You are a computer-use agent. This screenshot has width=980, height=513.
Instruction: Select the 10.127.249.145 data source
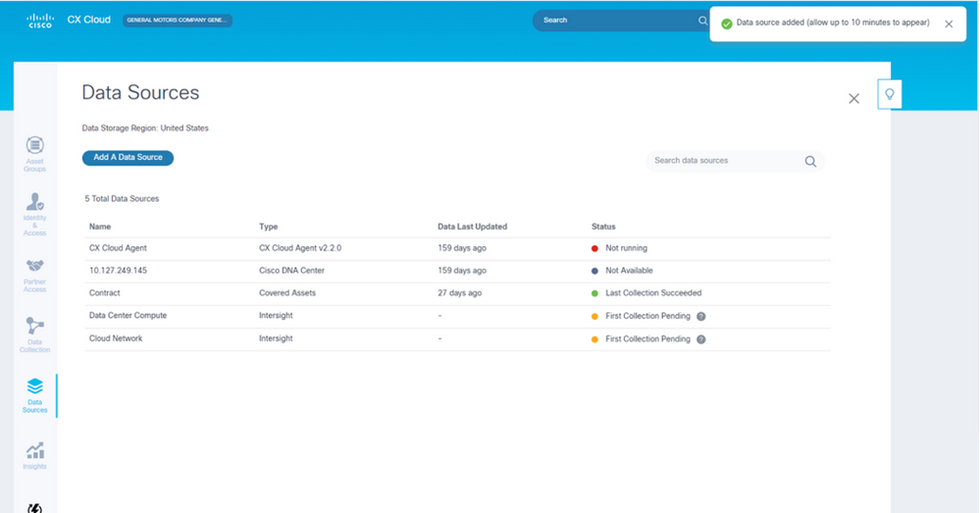(x=118, y=271)
